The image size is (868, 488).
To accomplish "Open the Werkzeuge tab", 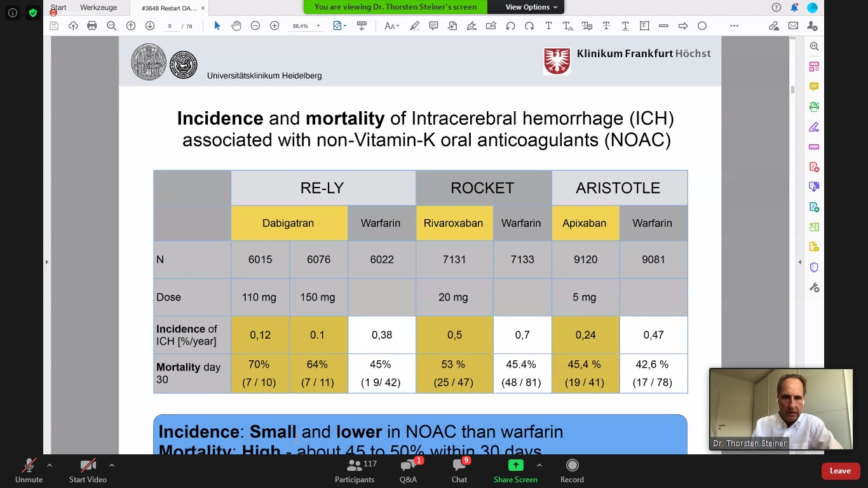I will tap(98, 8).
